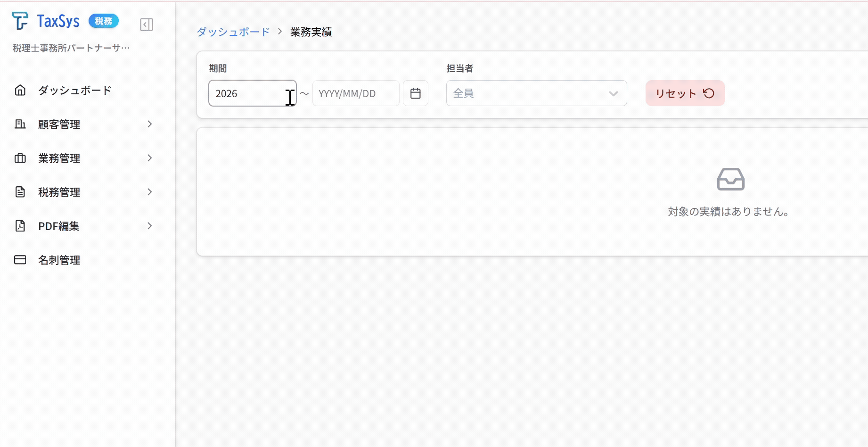The width and height of the screenshot is (868, 447).
Task: Expand the 顧客管理 submenu chevron
Action: [149, 124]
